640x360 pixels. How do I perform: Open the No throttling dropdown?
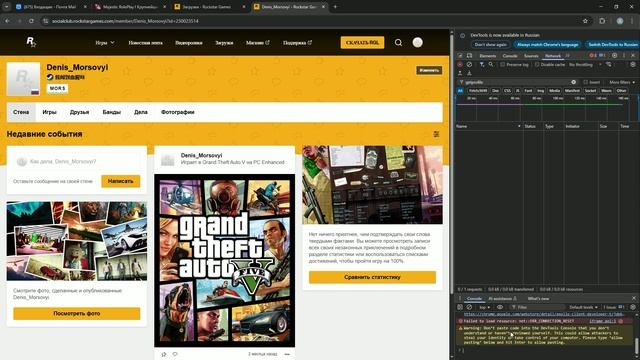(x=585, y=64)
